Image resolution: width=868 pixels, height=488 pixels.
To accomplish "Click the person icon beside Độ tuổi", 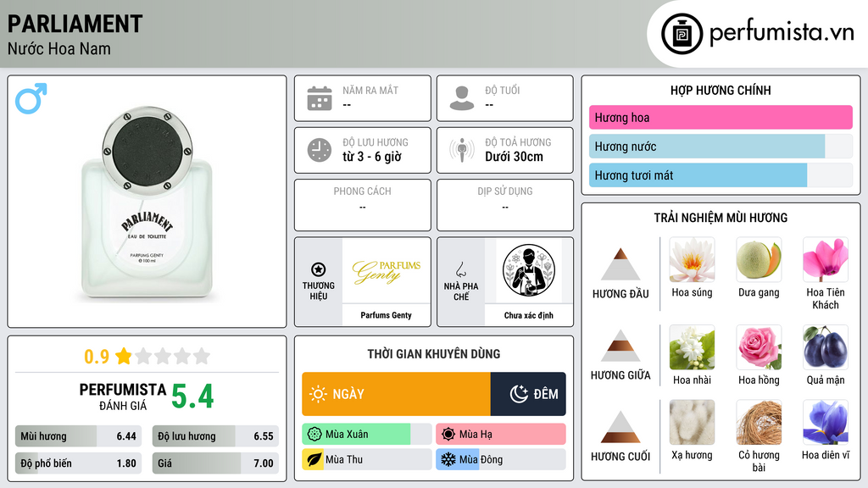I will click(462, 98).
